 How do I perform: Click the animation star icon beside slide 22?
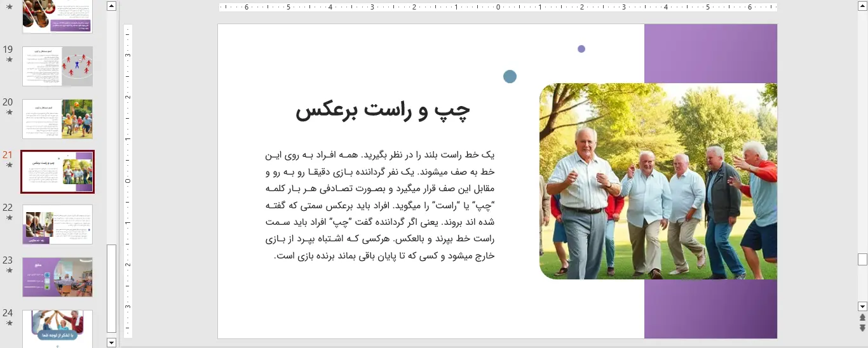[9, 218]
